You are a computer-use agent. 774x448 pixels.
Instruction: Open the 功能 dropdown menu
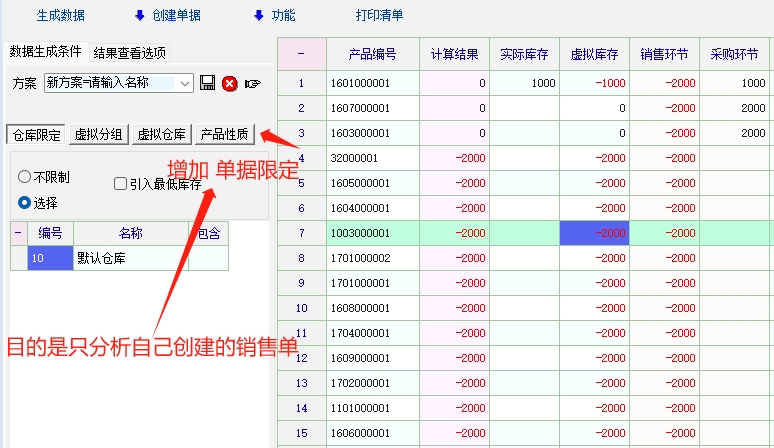[x=275, y=16]
